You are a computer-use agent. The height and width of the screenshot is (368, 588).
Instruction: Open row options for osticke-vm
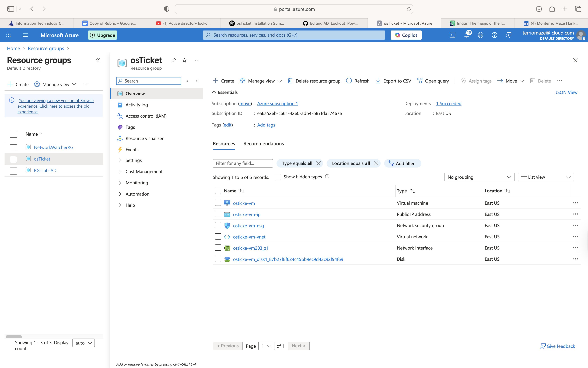click(x=575, y=203)
